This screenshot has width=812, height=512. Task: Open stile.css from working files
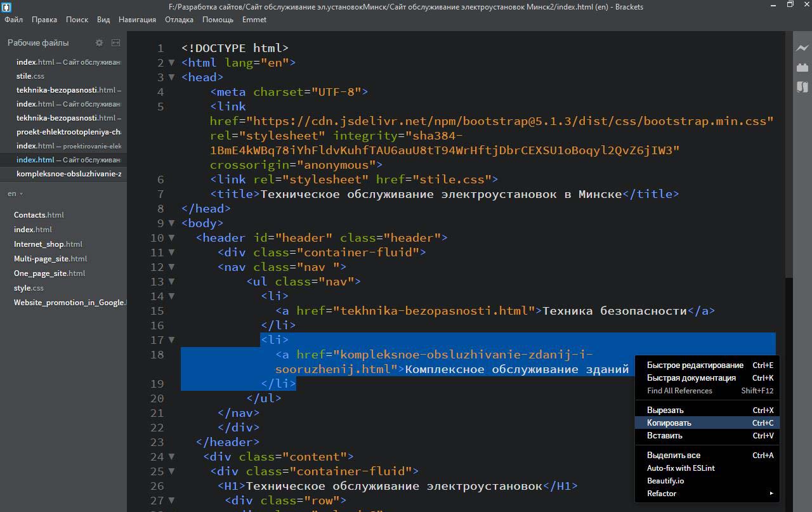[30, 76]
